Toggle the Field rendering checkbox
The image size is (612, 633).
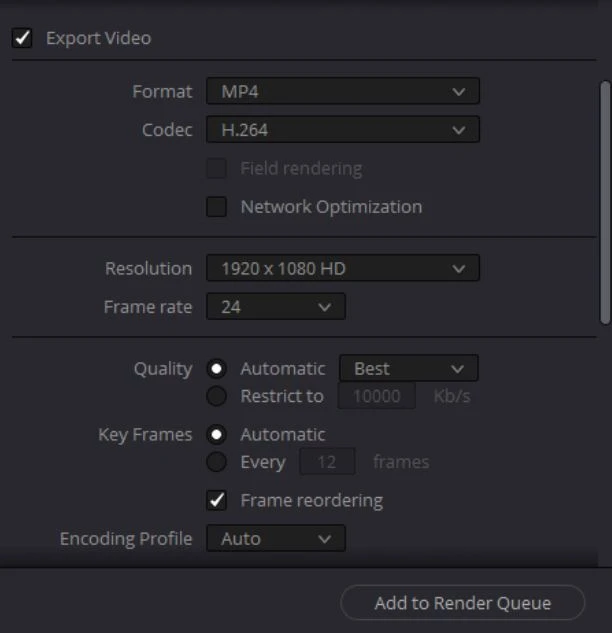click(x=217, y=168)
